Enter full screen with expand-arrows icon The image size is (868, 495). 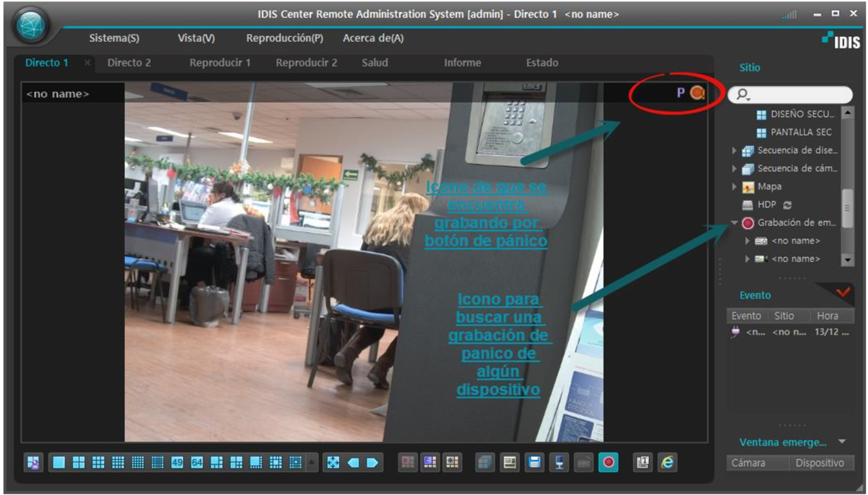(x=333, y=462)
